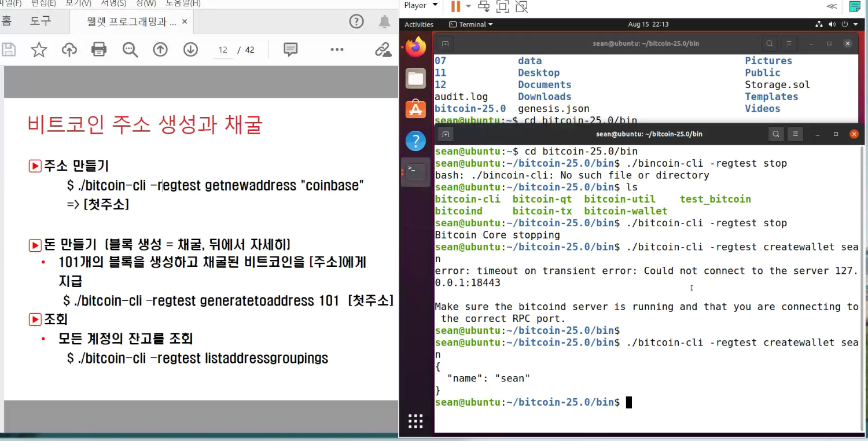Open PDF reader help question mark
Image resolution: width=868 pixels, height=441 pixels.
click(x=356, y=22)
